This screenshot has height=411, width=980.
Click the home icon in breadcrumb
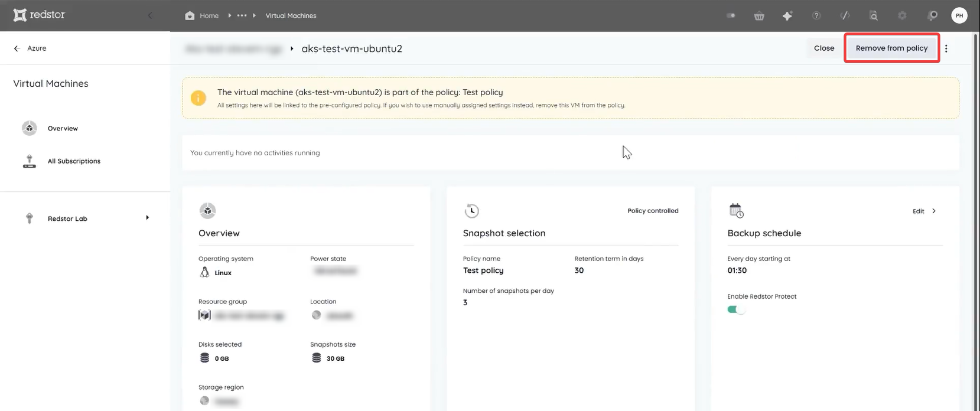[190, 16]
